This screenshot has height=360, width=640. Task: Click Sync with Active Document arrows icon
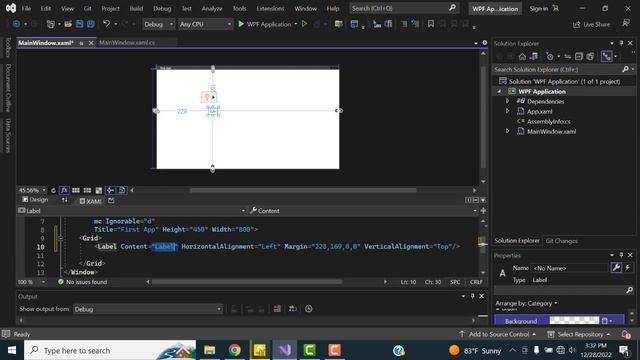pos(567,56)
